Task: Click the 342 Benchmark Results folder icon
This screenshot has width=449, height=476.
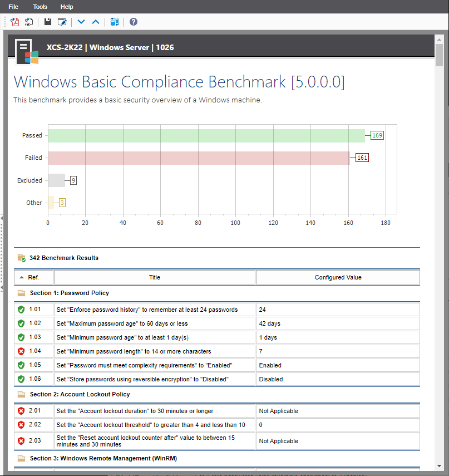Action: point(22,258)
